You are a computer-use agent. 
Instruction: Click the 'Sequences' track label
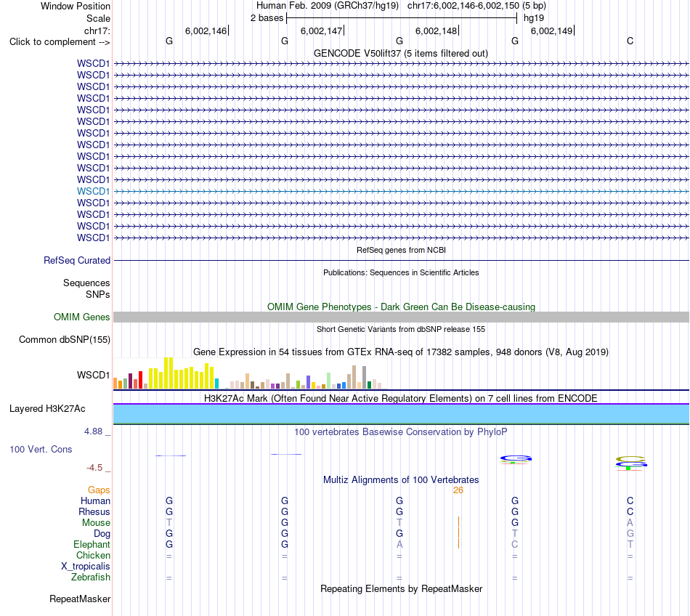pyautogui.click(x=86, y=283)
